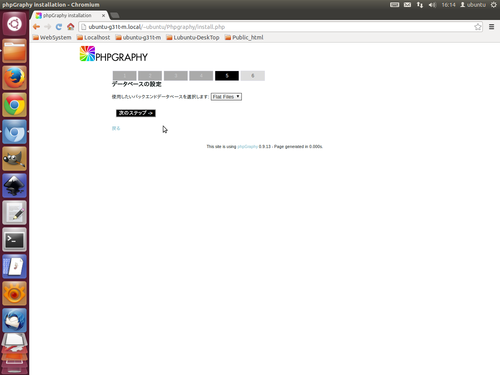The width and height of the screenshot is (500, 375).
Task: Open the WebSystem bookmarks folder
Action: click(52, 37)
